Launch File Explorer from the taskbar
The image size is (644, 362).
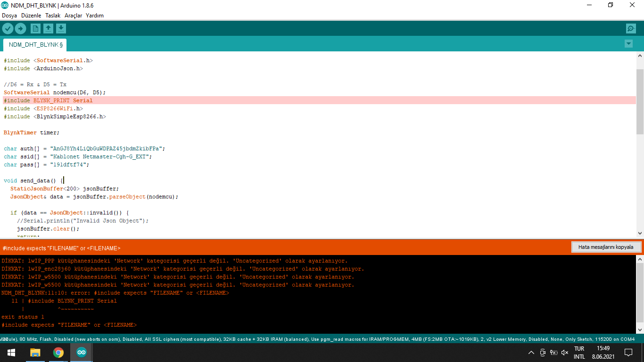[35, 352]
